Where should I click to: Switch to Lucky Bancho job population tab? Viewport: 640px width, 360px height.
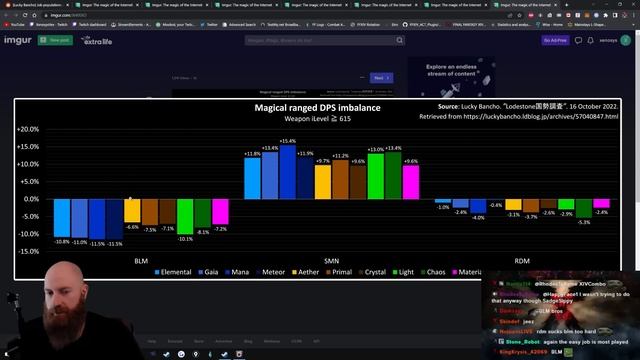coord(37,5)
